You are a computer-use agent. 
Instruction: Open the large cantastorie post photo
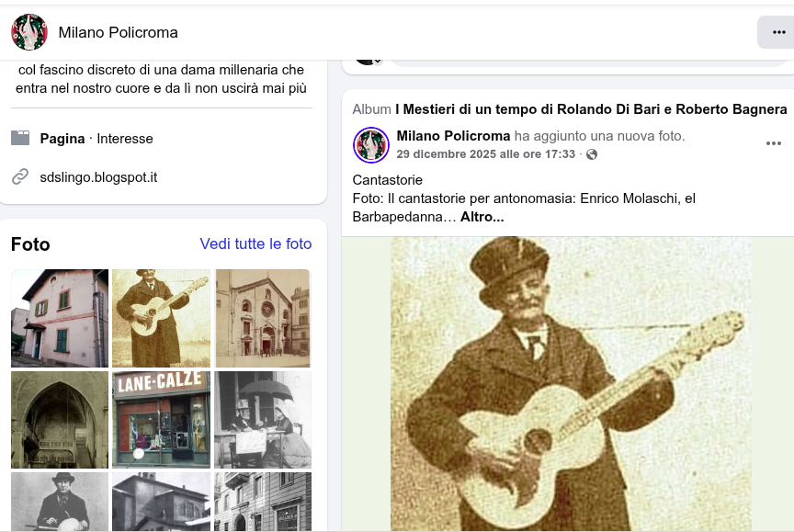(x=570, y=384)
